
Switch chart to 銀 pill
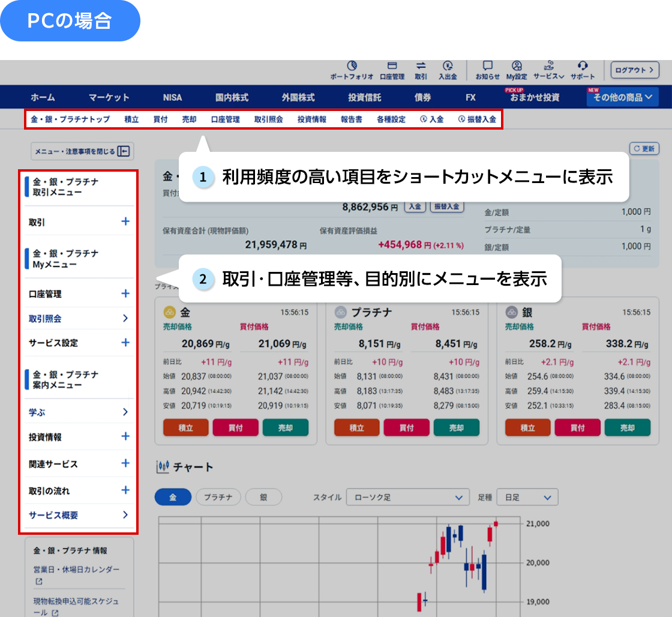tap(263, 497)
